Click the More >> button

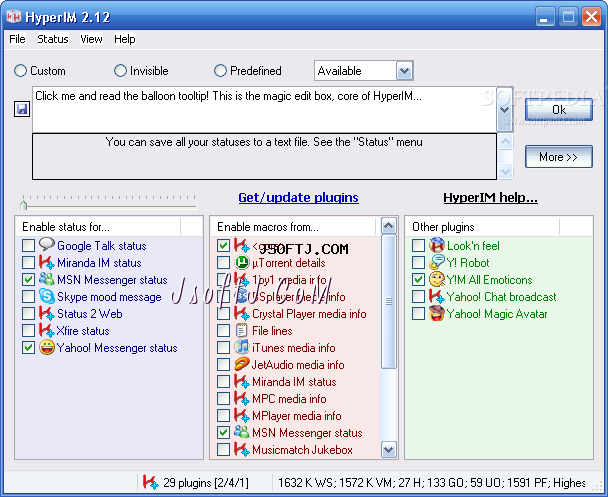559,157
